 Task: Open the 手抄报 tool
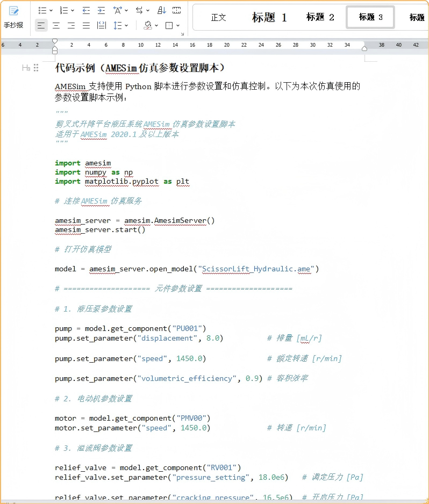(x=13, y=17)
